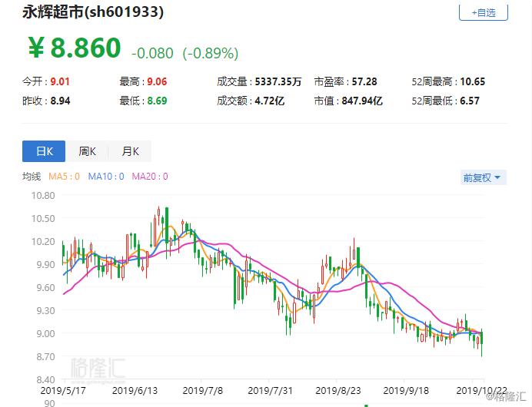Click the 9.60 price axis label
The width and height of the screenshot is (532, 407).
point(45,288)
